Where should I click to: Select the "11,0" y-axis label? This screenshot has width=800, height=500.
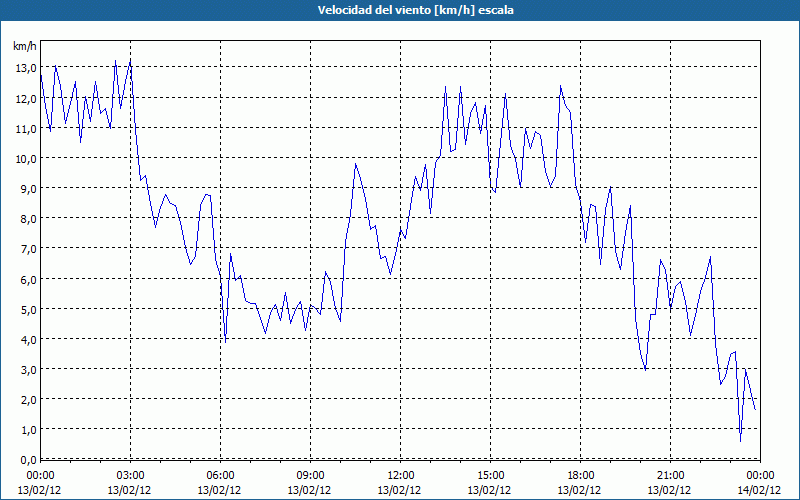(26, 129)
